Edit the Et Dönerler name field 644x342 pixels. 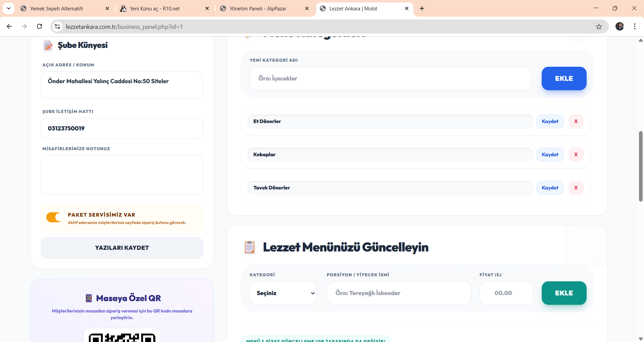pyautogui.click(x=390, y=121)
